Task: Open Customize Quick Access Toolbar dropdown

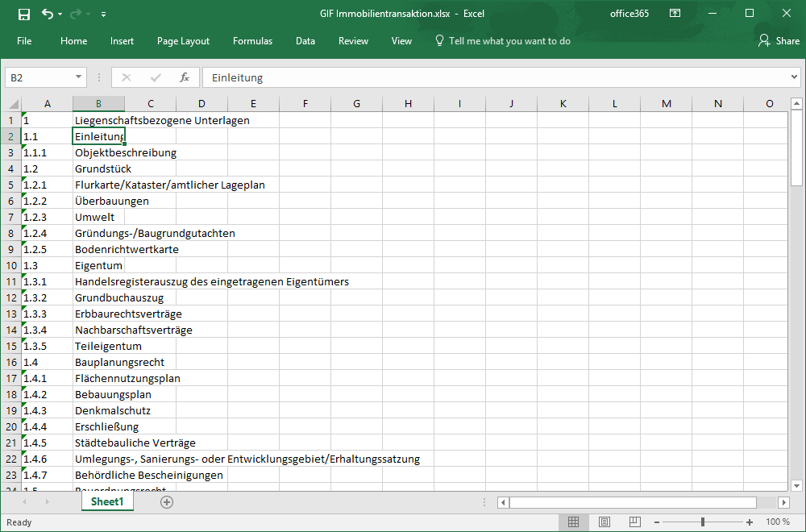Action: 103,15
